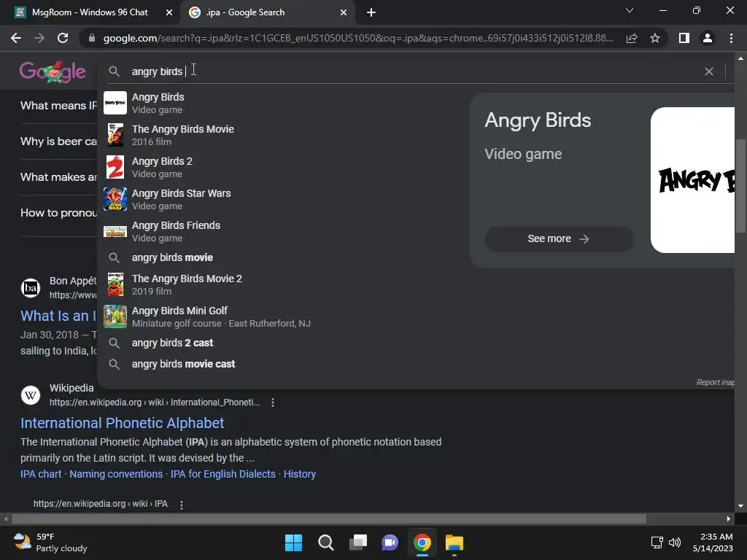
Task: Open the tab search chevron
Action: [630, 10]
